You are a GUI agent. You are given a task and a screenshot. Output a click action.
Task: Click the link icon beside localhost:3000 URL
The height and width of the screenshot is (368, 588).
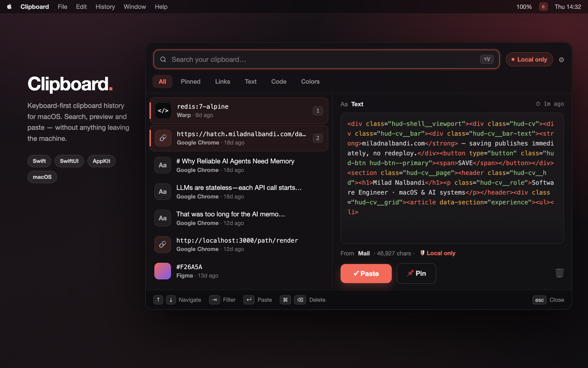pos(163,244)
